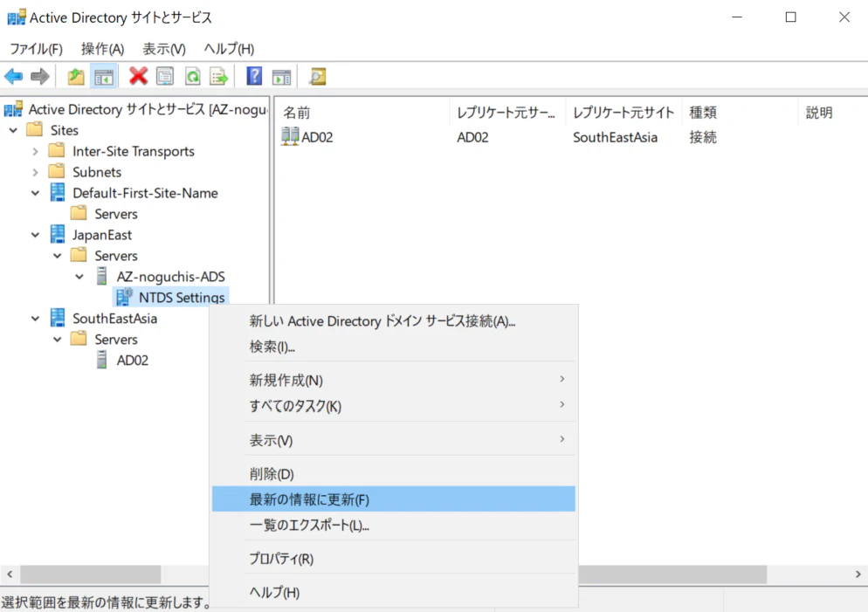Viewport: 868px width, 612px height.
Task: Click the tree pane horizontal scrollbar thumb
Action: pos(91,574)
